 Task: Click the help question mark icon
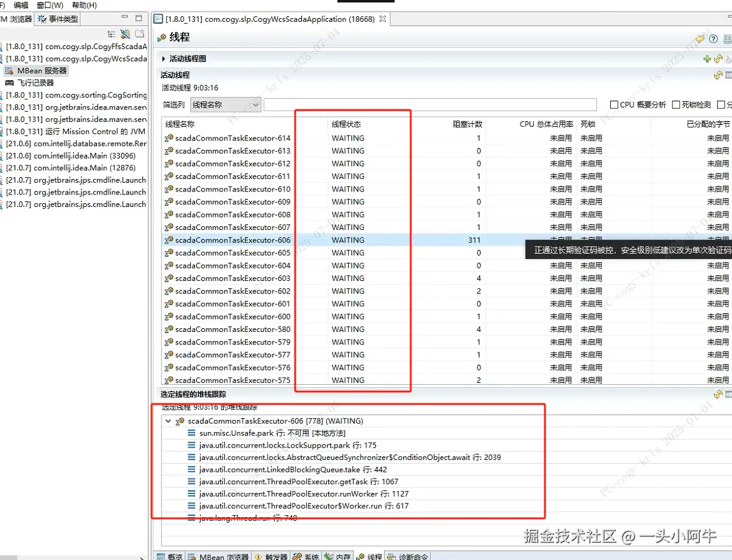[x=713, y=39]
